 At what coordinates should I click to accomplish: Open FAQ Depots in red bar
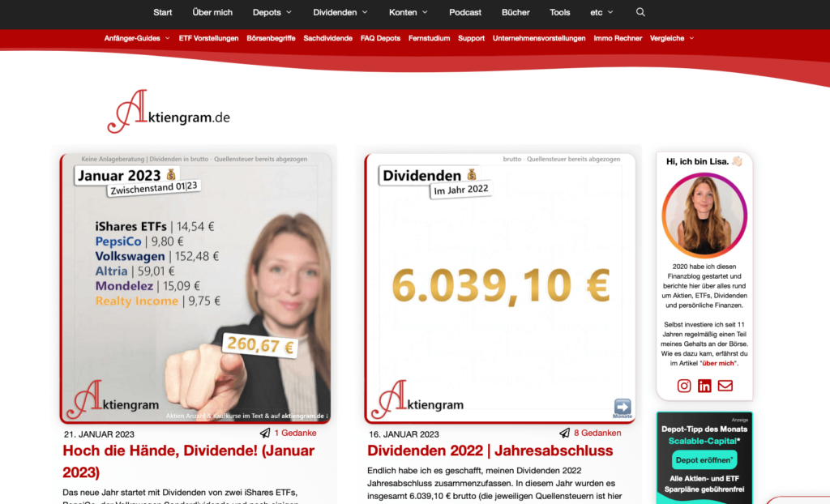pos(380,38)
